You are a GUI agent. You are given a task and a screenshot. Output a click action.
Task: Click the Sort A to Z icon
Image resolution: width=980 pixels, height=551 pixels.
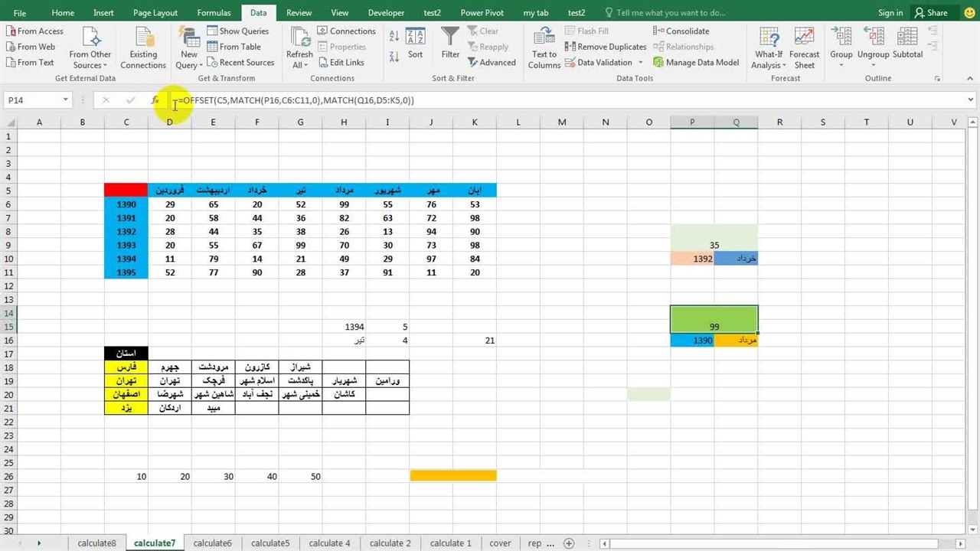click(x=394, y=36)
